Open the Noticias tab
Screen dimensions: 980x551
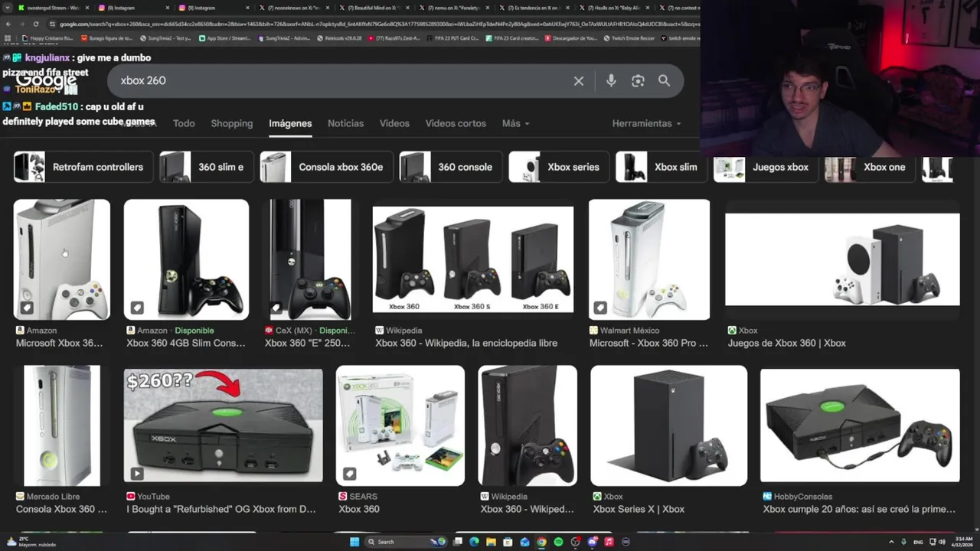point(345,123)
